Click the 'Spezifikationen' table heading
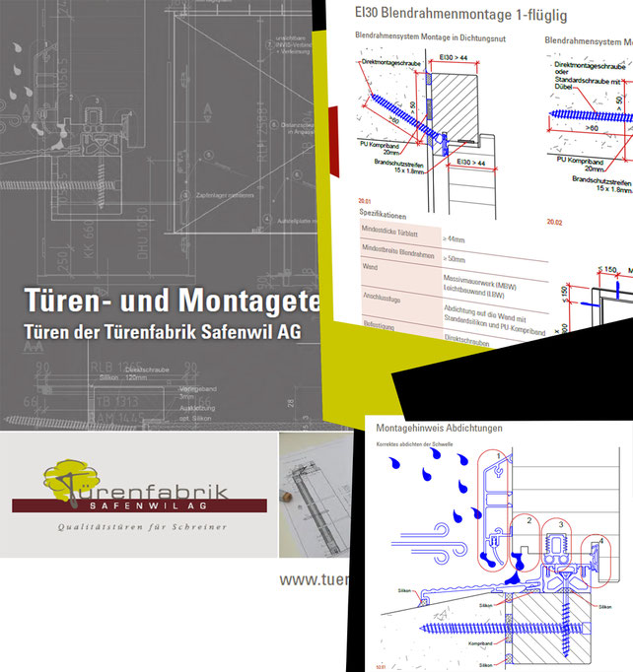633x672 pixels. (x=383, y=214)
